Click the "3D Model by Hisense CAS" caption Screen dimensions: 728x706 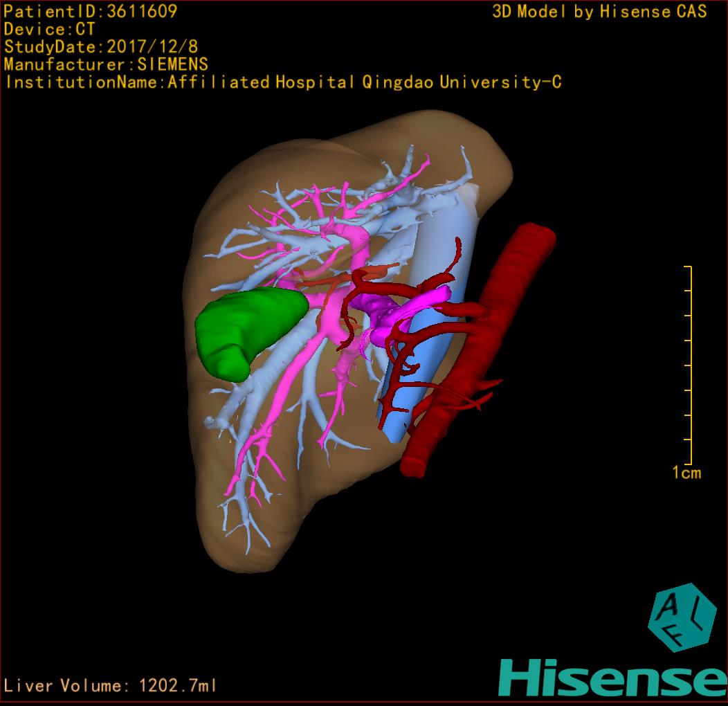point(599,11)
